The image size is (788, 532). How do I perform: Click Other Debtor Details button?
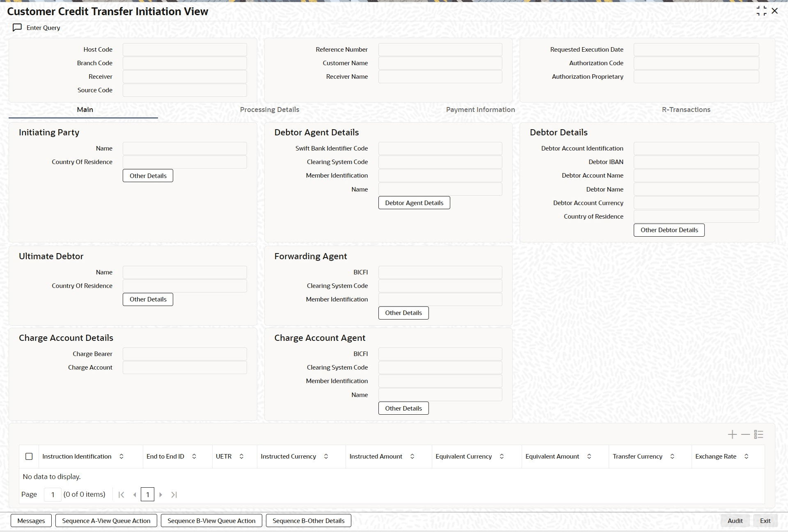pos(669,230)
